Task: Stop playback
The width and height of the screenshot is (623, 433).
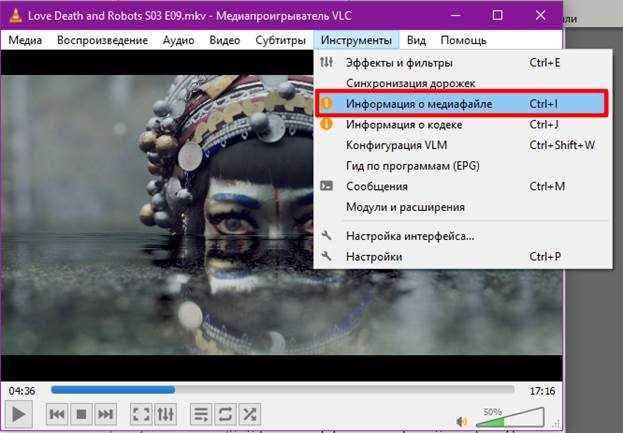Action: [81, 414]
